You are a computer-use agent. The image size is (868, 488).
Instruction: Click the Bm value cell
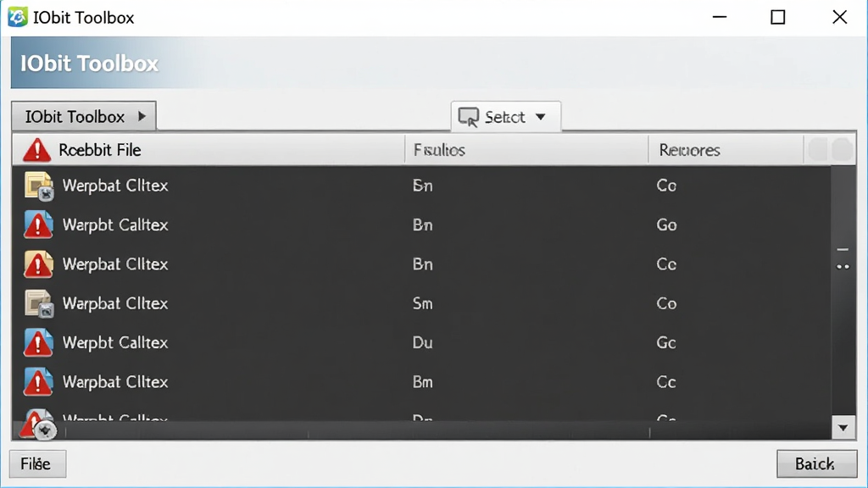(422, 382)
